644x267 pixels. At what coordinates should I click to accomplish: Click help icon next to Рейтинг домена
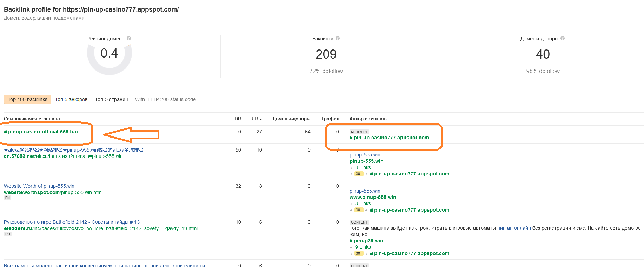click(x=129, y=39)
